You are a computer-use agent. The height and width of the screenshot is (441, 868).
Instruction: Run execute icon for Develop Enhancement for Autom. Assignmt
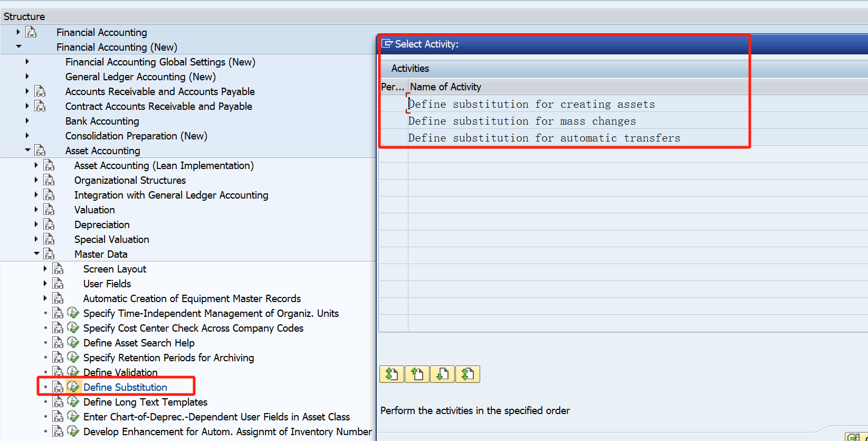point(73,431)
